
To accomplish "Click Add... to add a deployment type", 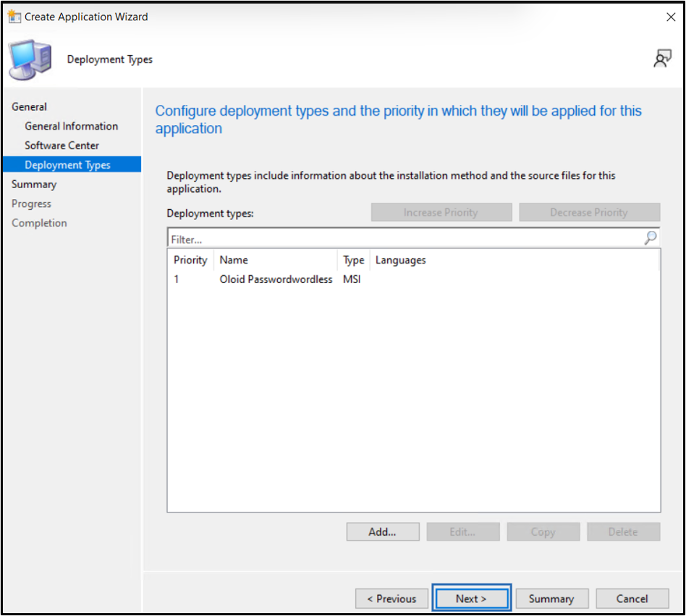I will [x=383, y=531].
